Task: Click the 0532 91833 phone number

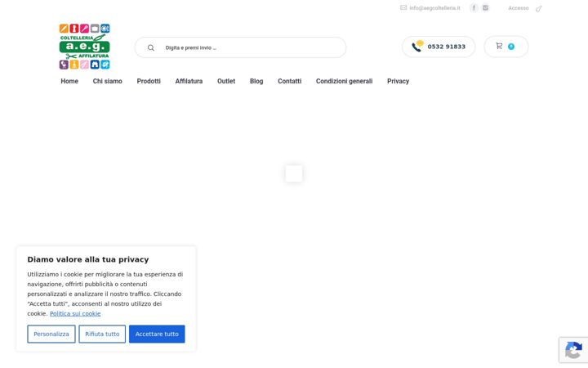Action: [446, 47]
